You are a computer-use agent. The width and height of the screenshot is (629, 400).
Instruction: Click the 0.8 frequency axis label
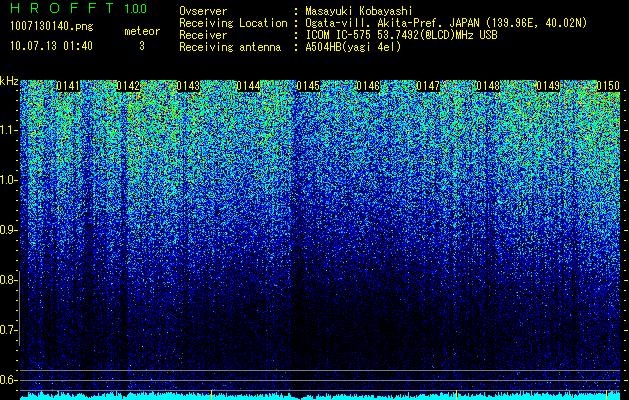coord(8,280)
